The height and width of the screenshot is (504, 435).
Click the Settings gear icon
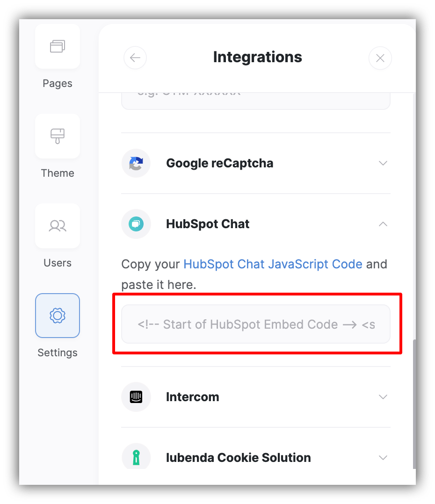tap(57, 316)
